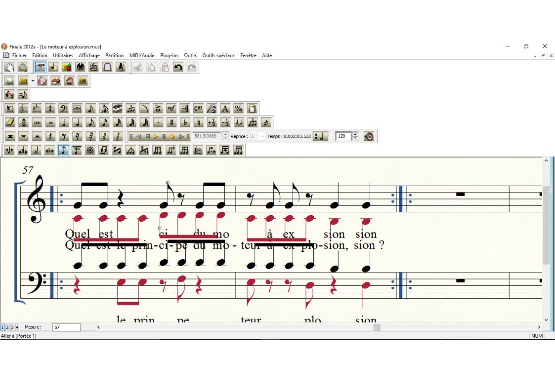Image resolution: width=555 pixels, height=392 pixels.
Task: Choose the bass clef tool icon
Action: (x=63, y=109)
